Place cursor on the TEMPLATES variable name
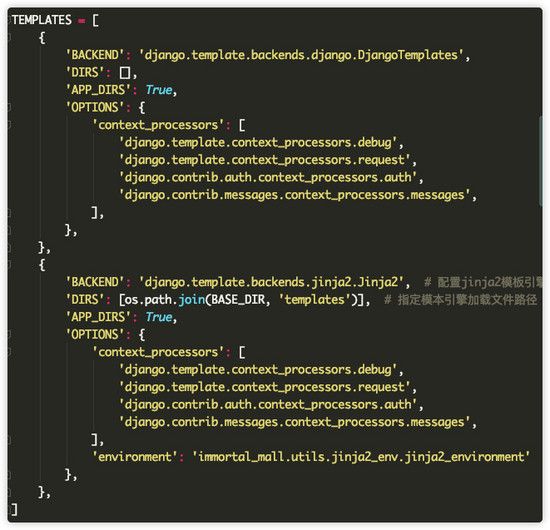550x530 pixels. (x=42, y=20)
